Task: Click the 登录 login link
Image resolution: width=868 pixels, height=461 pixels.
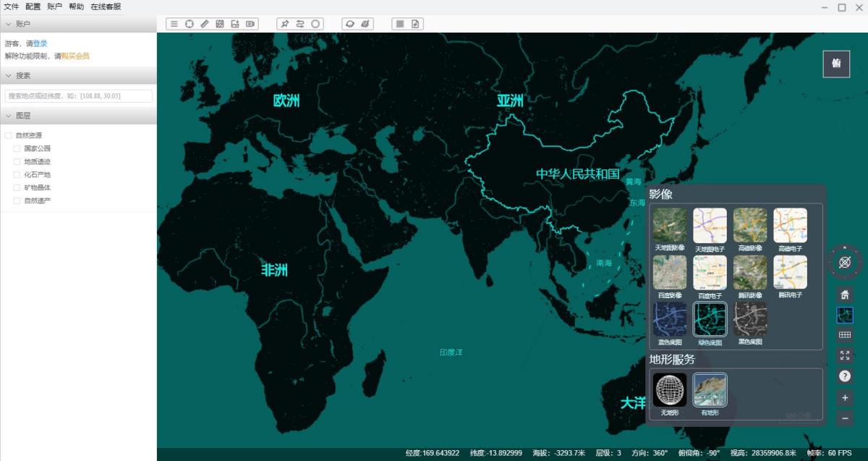Action: [40, 43]
